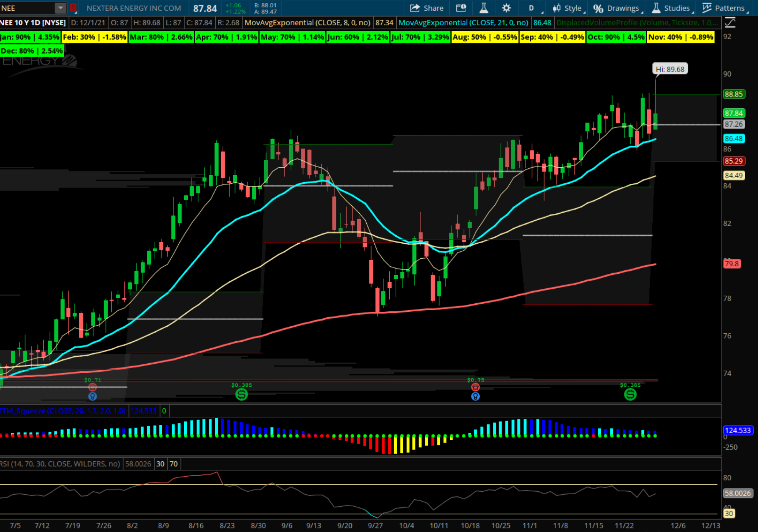Click the 124.533 TTM_Squeeze axis value
Image resolution: width=758 pixels, height=532 pixels.
pos(738,431)
